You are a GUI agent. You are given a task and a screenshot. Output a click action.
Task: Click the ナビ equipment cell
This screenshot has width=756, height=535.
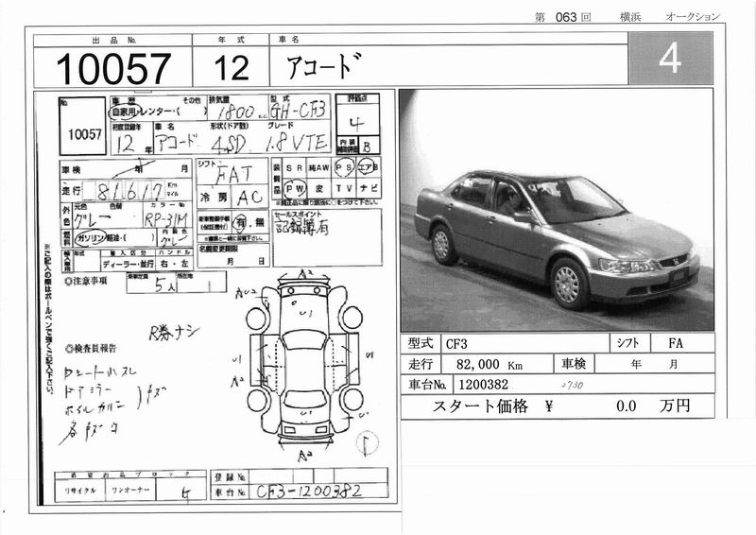point(369,188)
